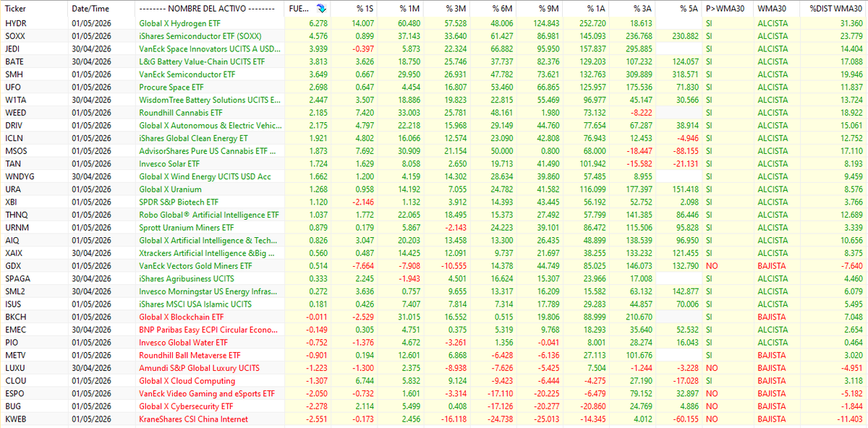The height and width of the screenshot is (428, 868).
Task: Click iShares Semiconductor ETF (SOXX) name
Action: [200, 35]
